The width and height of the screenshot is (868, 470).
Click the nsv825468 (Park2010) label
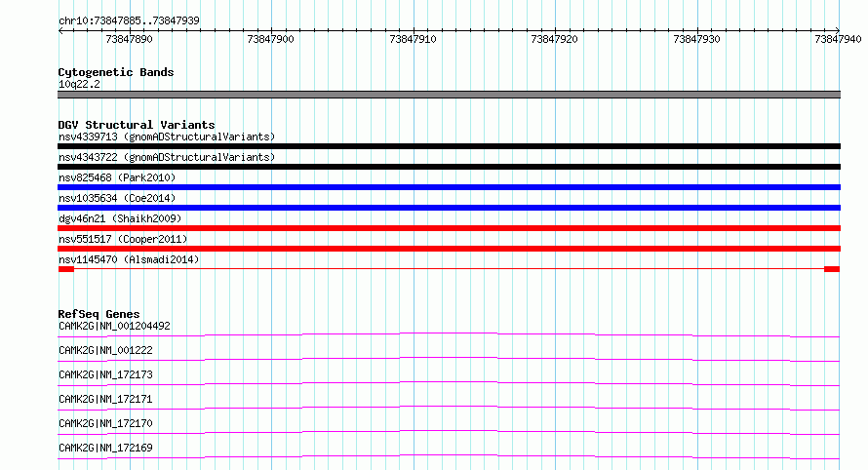(x=117, y=177)
